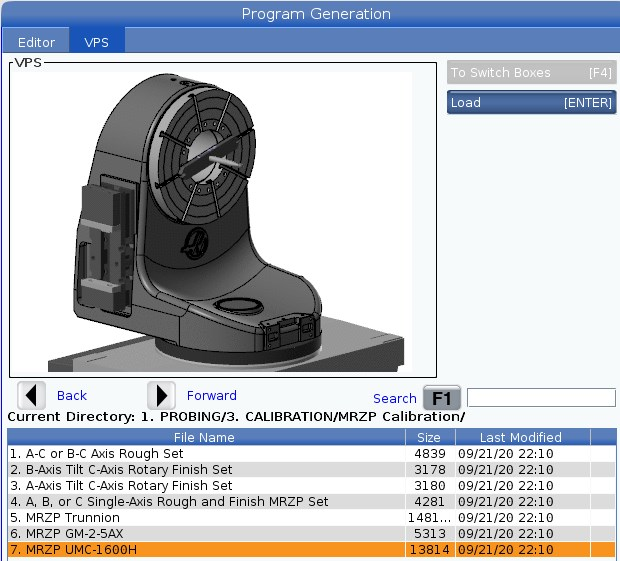This screenshot has height=561, width=620.
Task: Sort by the Size column header
Action: (x=430, y=437)
